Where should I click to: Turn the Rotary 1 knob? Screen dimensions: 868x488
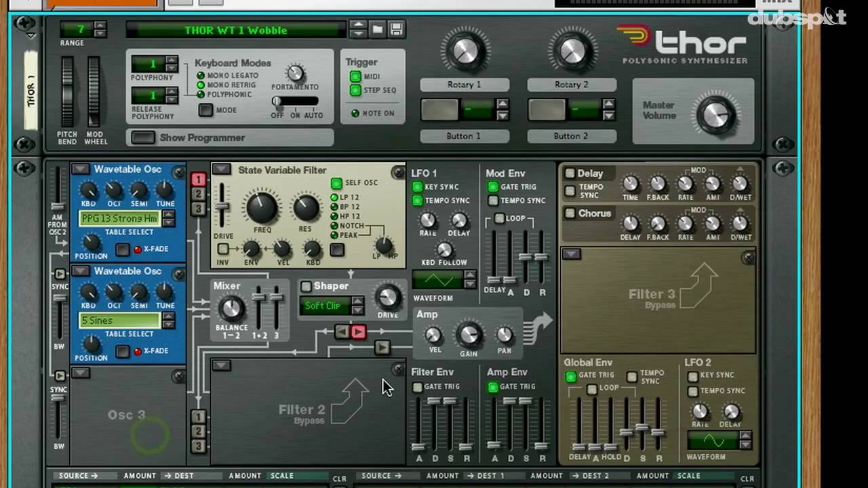465,52
